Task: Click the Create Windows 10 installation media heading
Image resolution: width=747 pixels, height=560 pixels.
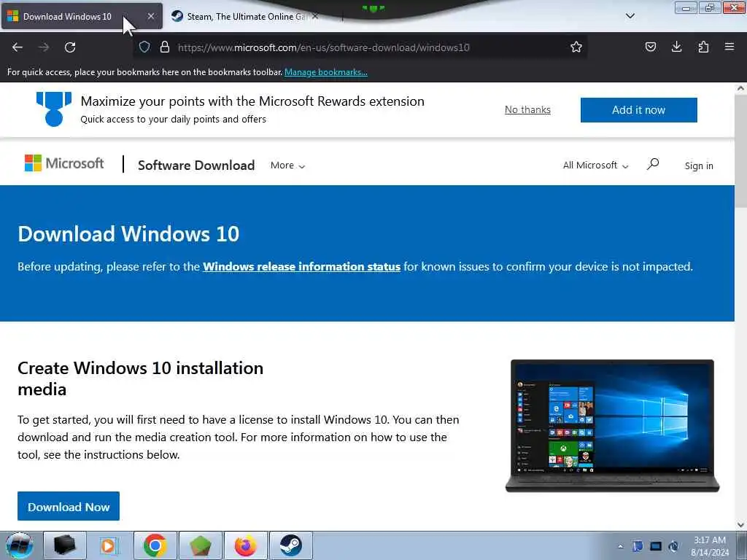Action: pyautogui.click(x=140, y=378)
